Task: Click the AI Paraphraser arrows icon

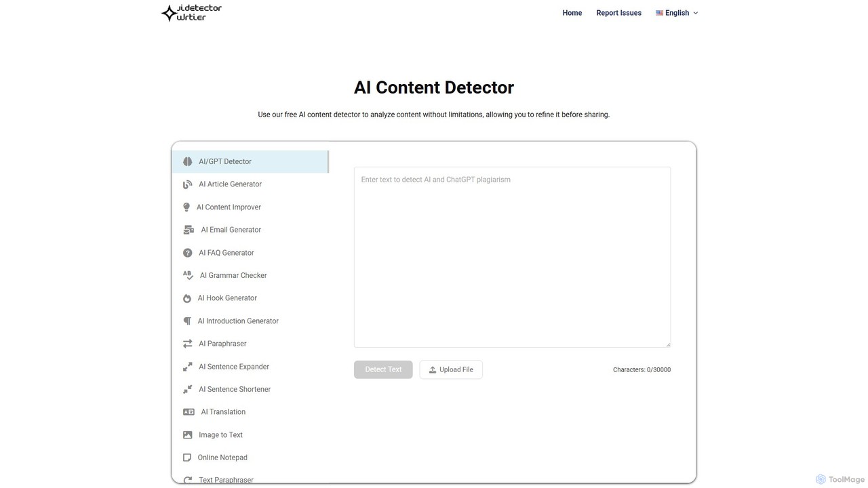Action: click(188, 344)
